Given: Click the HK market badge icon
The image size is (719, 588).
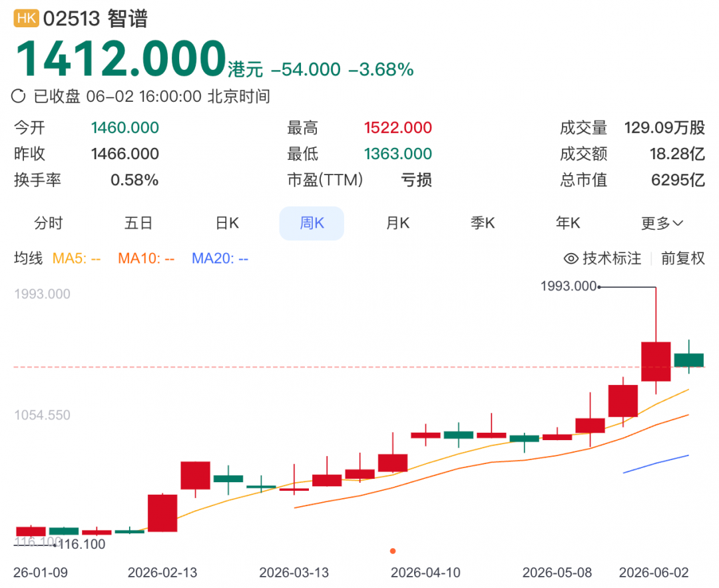Looking at the screenshot, I should pos(26,19).
